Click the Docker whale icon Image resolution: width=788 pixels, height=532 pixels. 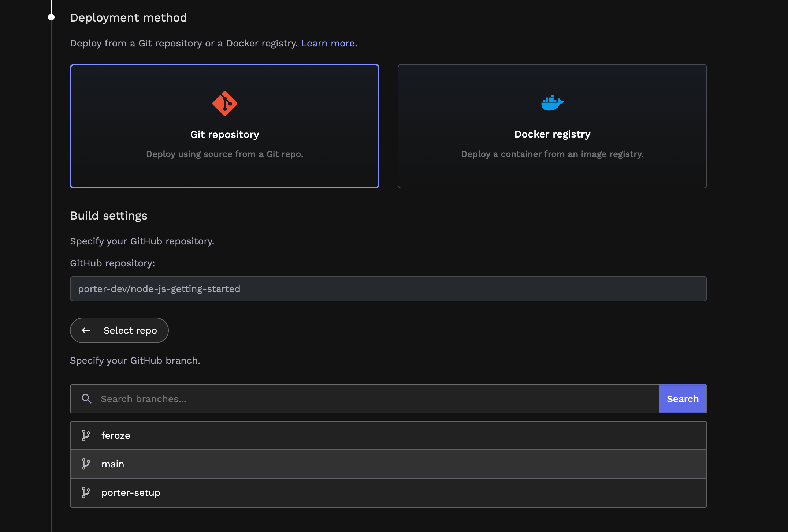[x=552, y=103]
